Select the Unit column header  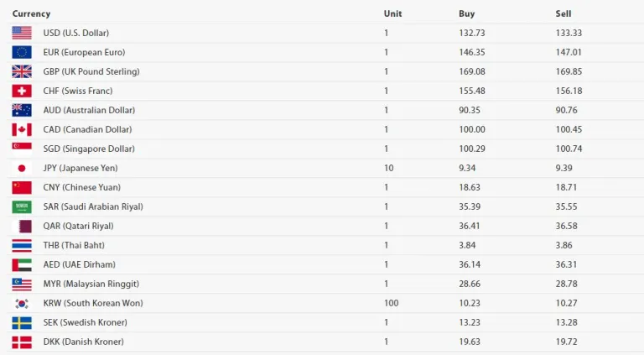click(x=392, y=13)
